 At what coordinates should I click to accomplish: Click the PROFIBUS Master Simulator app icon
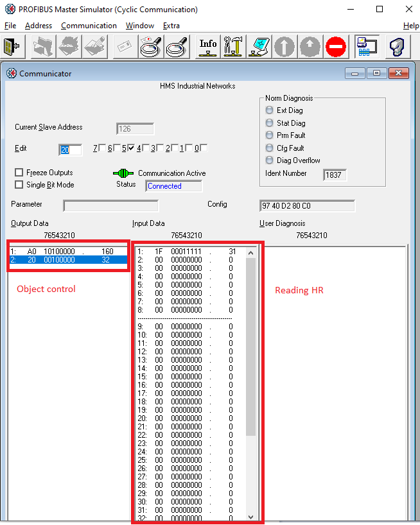point(10,9)
